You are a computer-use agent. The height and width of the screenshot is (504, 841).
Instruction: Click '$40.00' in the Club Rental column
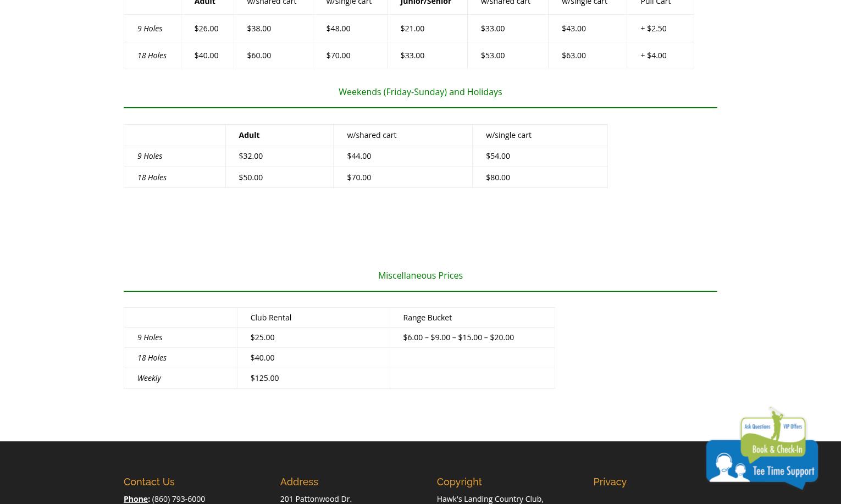pyautogui.click(x=262, y=357)
